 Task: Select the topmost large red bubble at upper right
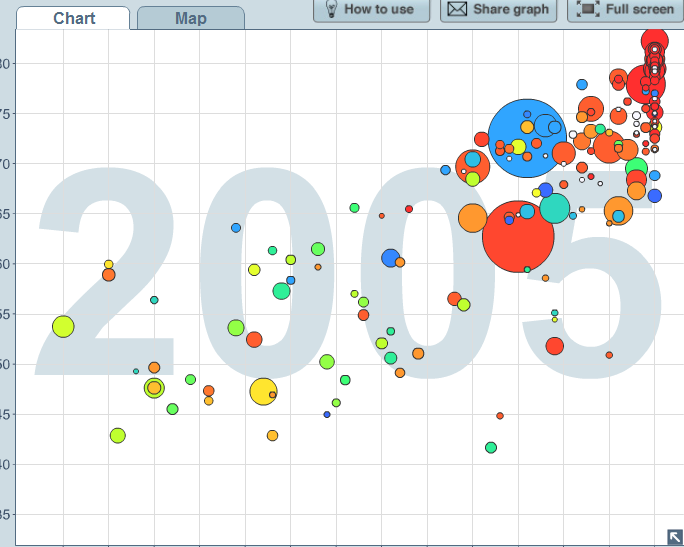tap(655, 41)
